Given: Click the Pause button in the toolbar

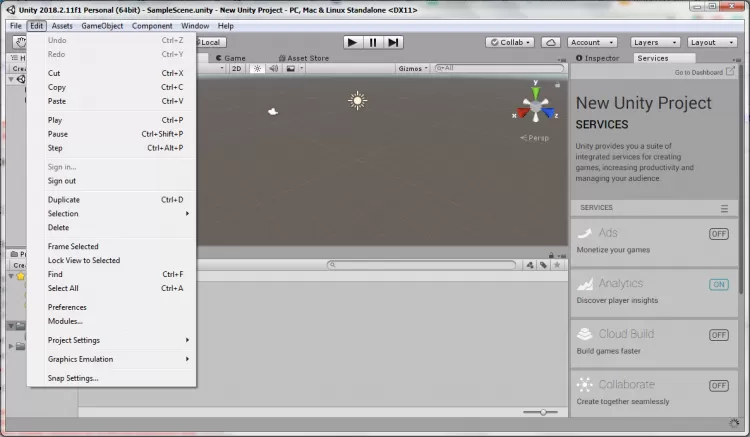Looking at the screenshot, I should [373, 43].
